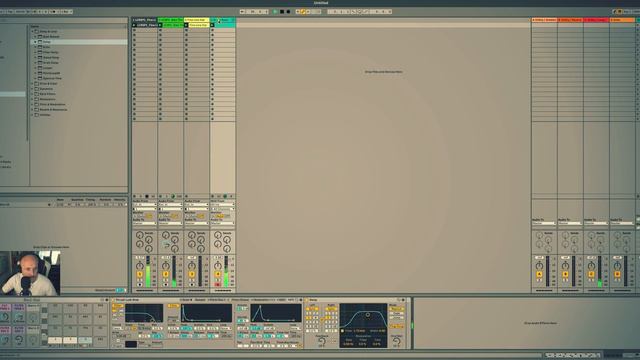
Task: Click track 4's pan knob
Action: [x=218, y=266]
